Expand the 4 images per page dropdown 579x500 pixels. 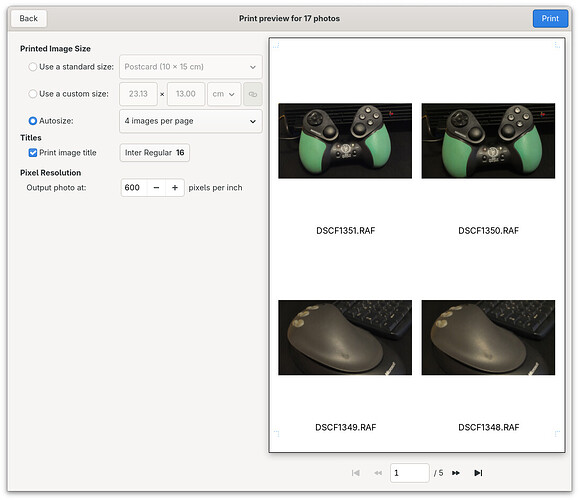click(191, 121)
